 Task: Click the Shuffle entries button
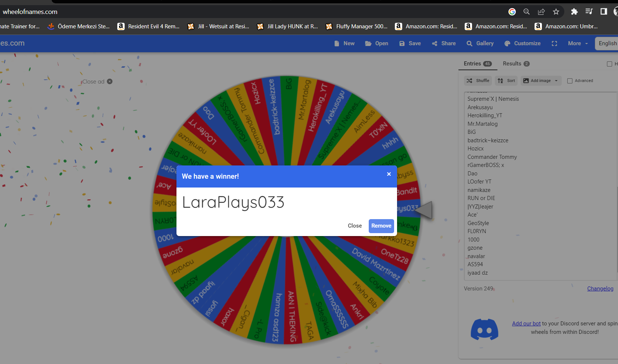pyautogui.click(x=478, y=81)
